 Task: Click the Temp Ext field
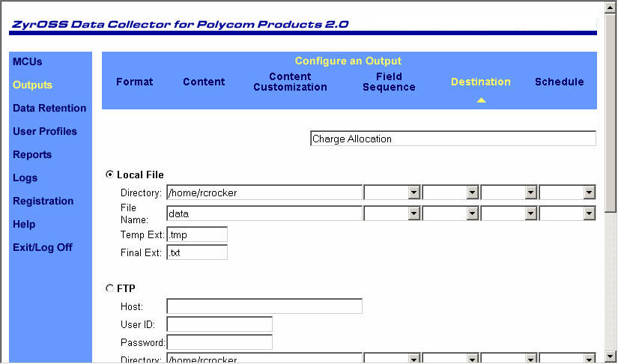pos(197,234)
